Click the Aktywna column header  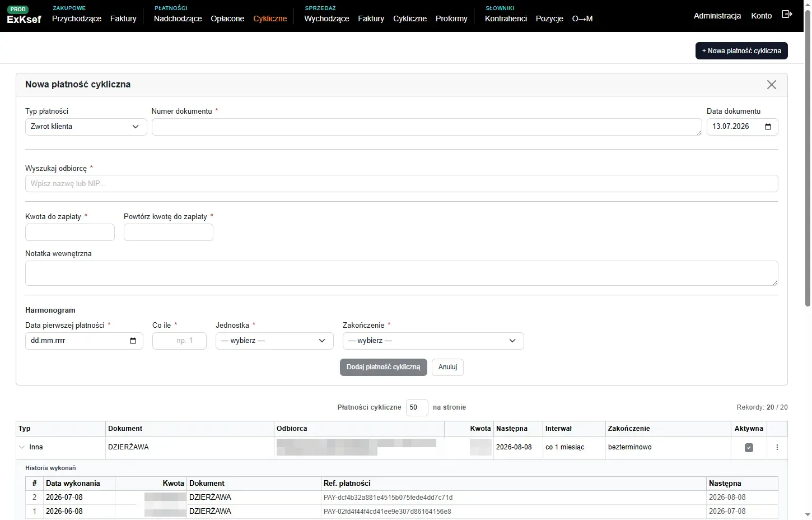click(749, 429)
